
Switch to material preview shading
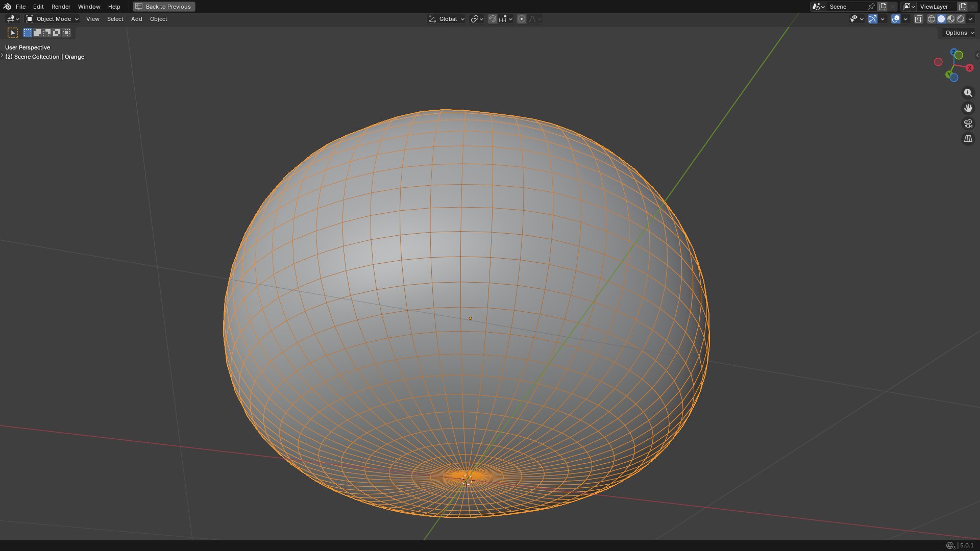pos(951,19)
